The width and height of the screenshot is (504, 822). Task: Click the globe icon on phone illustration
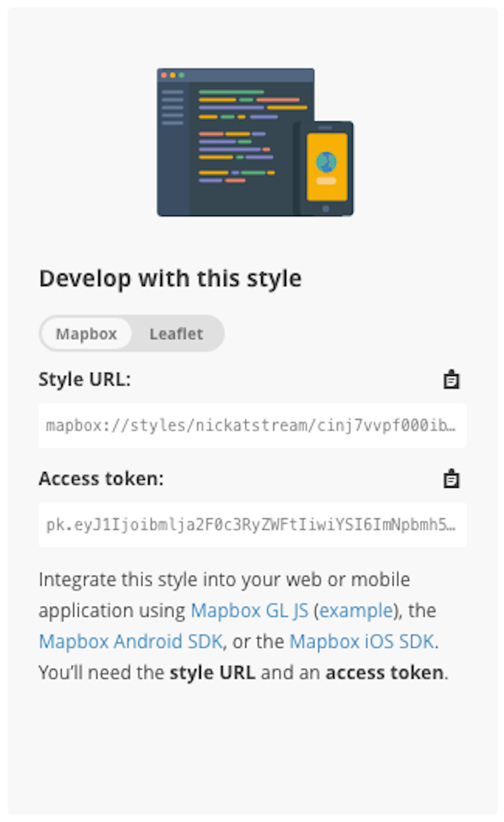click(326, 162)
